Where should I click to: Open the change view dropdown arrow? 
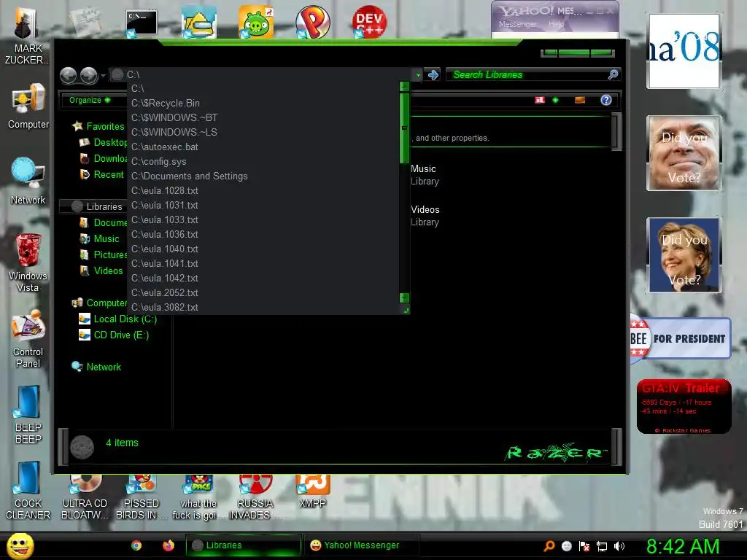pyautogui.click(x=555, y=100)
